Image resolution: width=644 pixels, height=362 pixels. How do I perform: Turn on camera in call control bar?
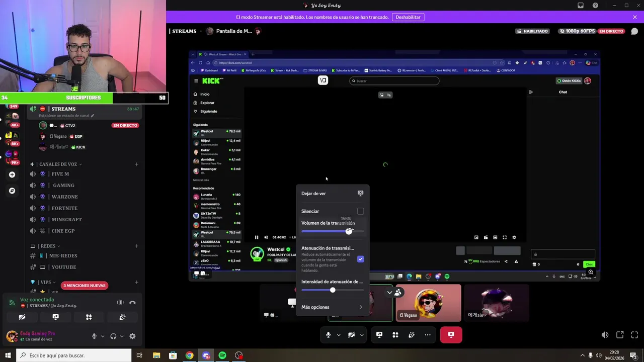351,335
